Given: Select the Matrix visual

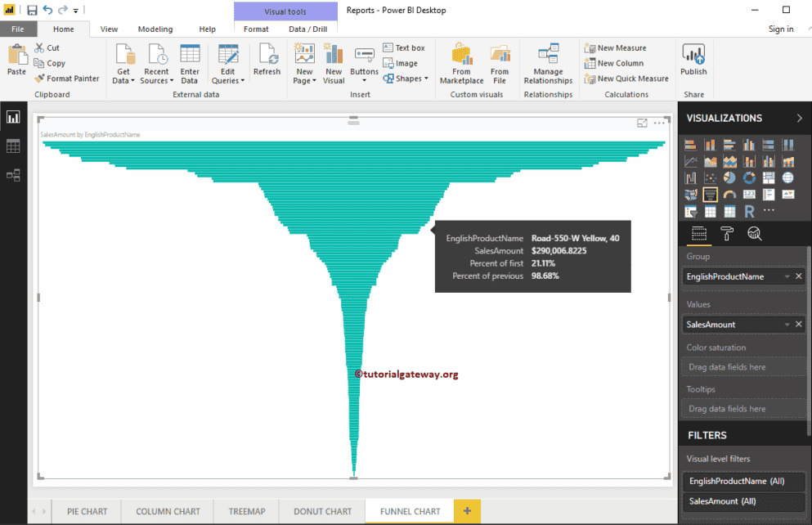Looking at the screenshot, I should (729, 211).
